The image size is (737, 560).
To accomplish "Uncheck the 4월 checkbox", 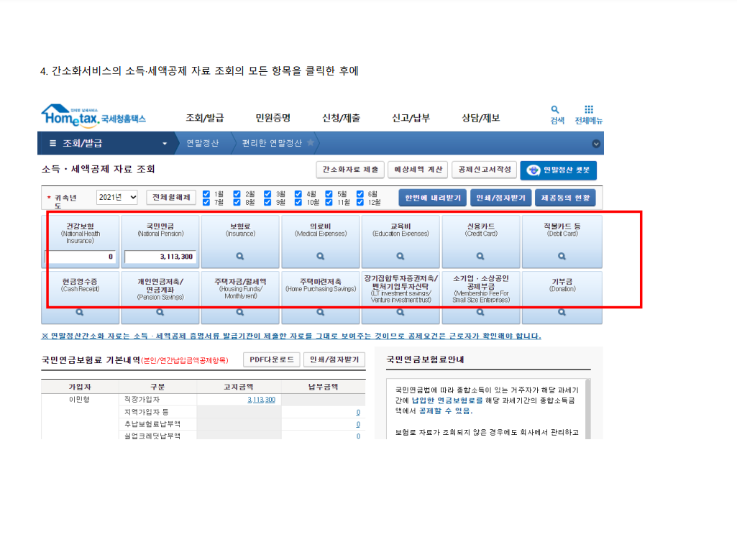I will pos(298,193).
